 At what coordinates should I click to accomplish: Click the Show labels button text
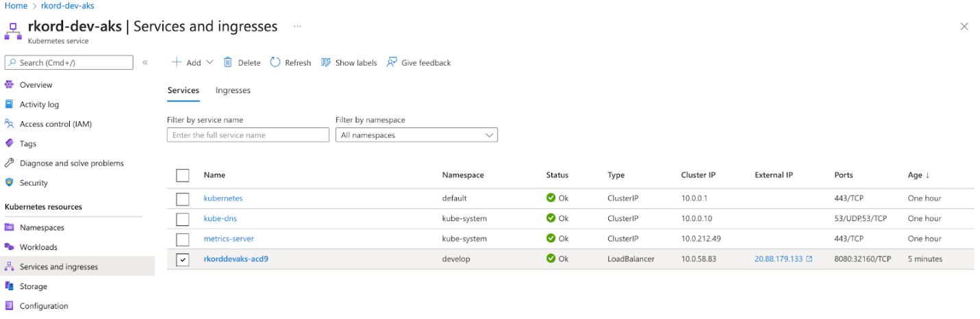(x=356, y=63)
